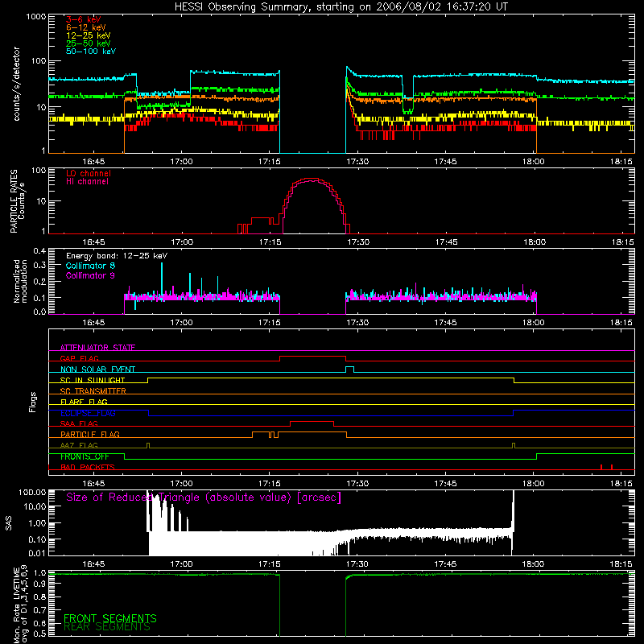Image resolution: width=644 pixels, height=644 pixels.
Task: Click the ECLIPSE_FLAG label
Action: (x=88, y=413)
